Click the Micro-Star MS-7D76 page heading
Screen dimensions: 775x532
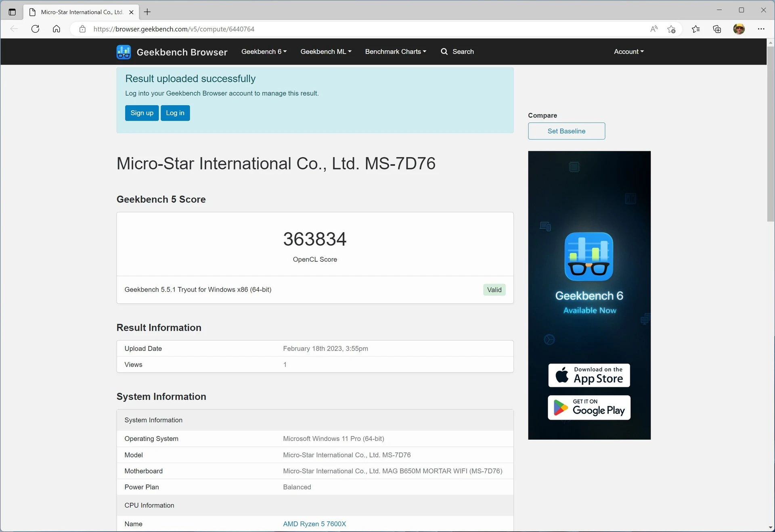(276, 163)
